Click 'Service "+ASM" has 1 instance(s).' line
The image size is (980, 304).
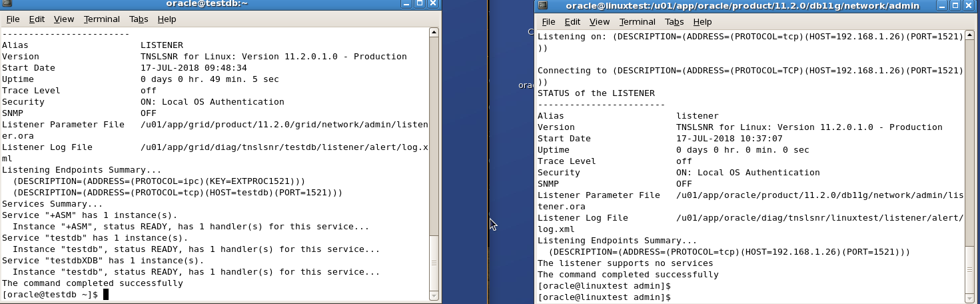click(x=90, y=215)
